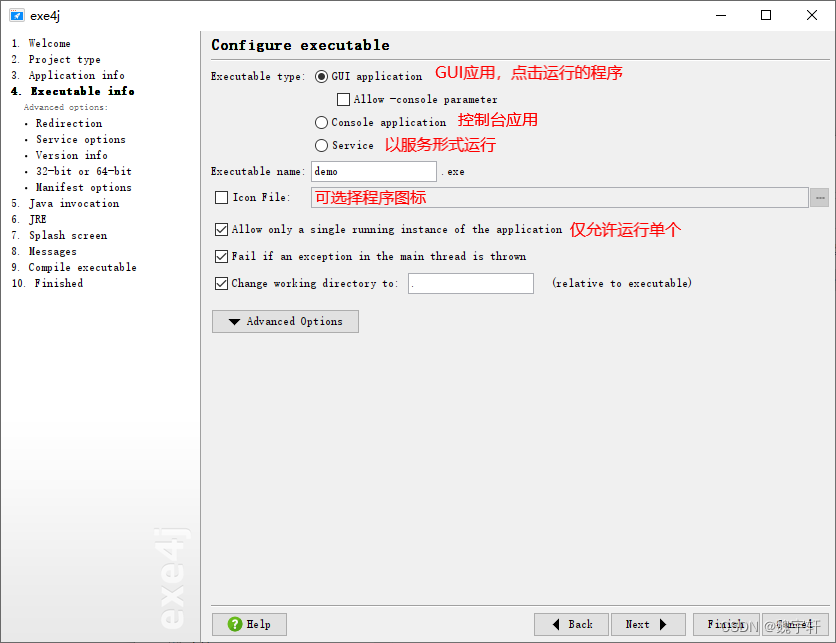This screenshot has width=836, height=643.
Task: Disable fail on main thread exception
Action: tap(221, 256)
